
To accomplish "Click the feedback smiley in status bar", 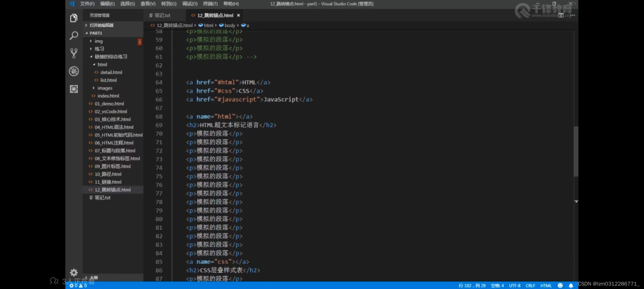I will pos(560,286).
